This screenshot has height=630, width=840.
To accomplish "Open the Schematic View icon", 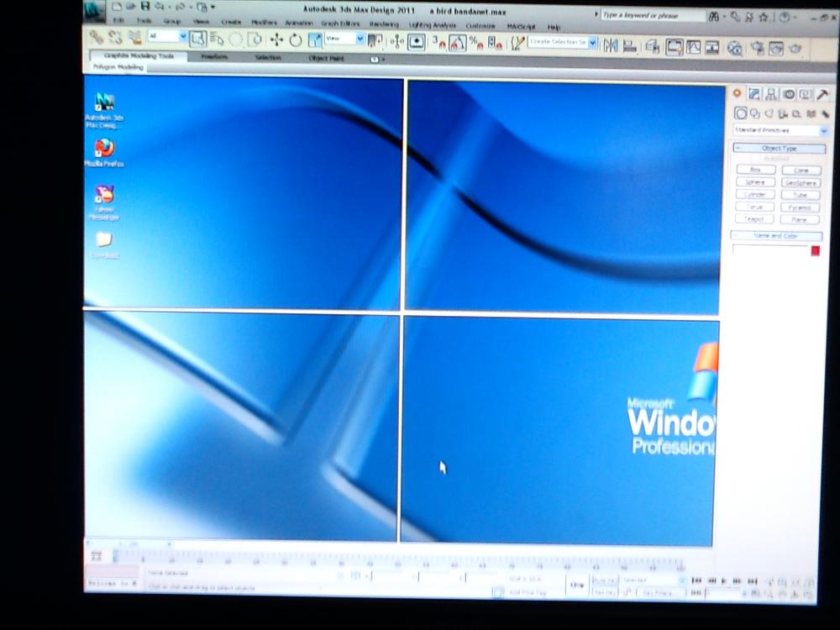I will (x=712, y=47).
